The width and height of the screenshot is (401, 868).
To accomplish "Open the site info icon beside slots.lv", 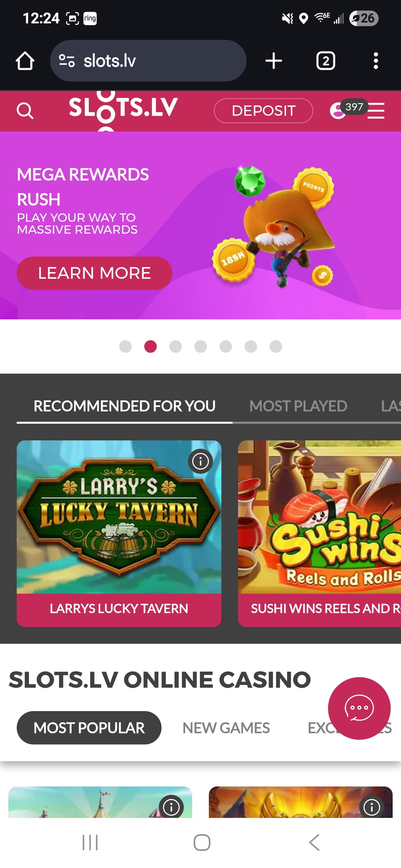I will click(67, 61).
